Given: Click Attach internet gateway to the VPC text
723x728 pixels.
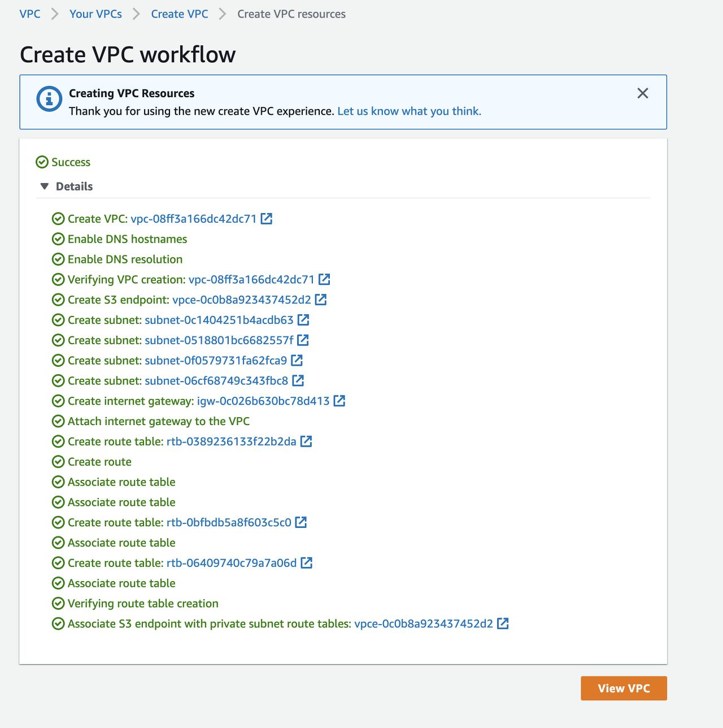Looking at the screenshot, I should tap(159, 421).
